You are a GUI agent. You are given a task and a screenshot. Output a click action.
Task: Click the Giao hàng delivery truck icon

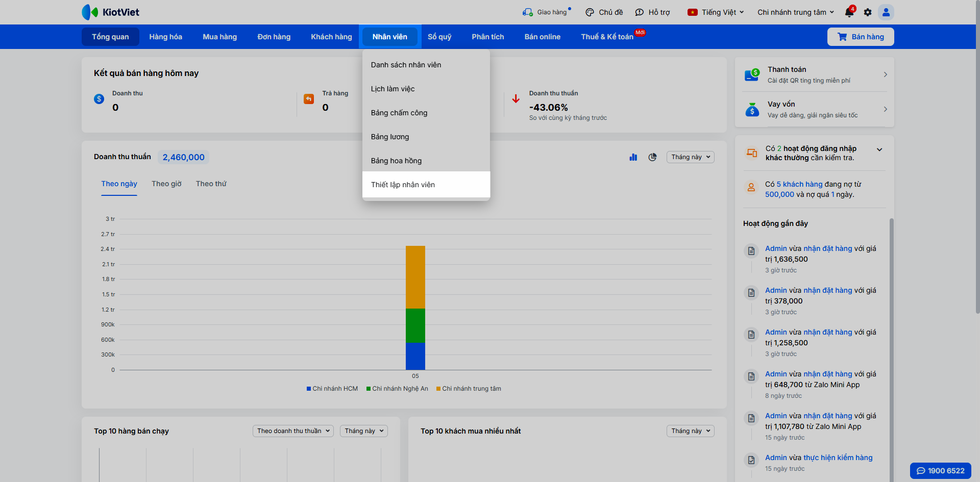point(528,12)
